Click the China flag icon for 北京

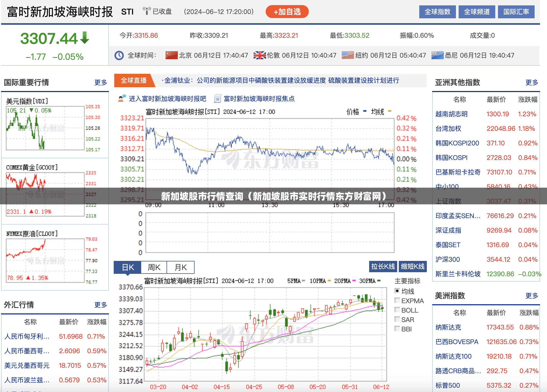[171, 55]
